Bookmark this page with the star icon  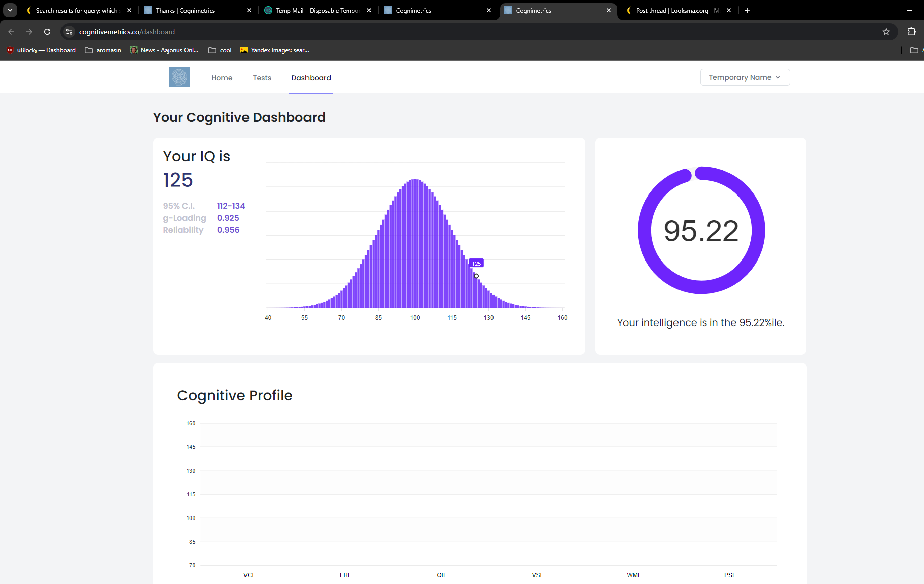click(x=886, y=32)
